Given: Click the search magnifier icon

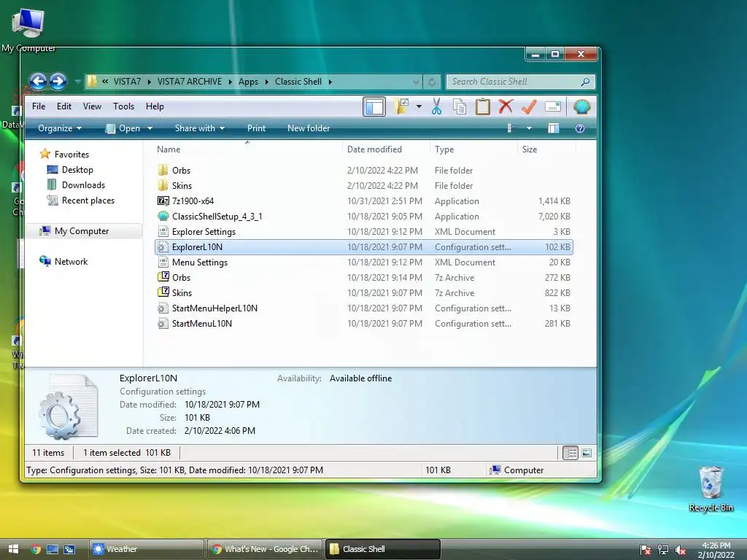Looking at the screenshot, I should point(585,82).
